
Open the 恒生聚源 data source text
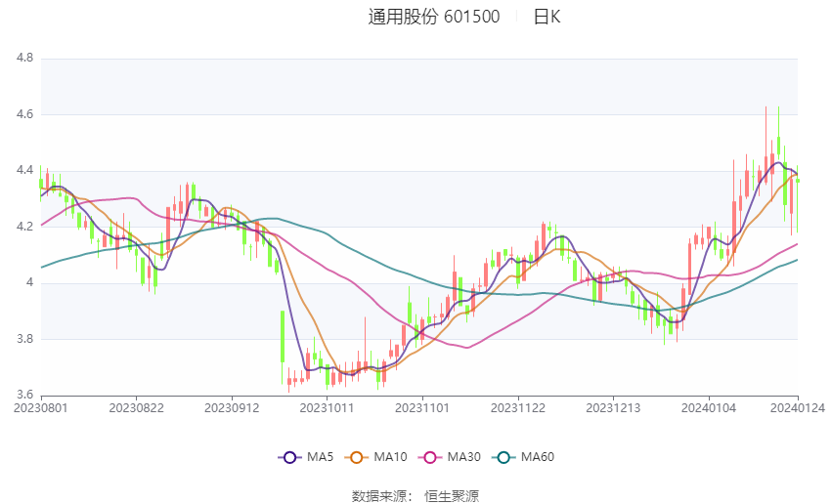point(452,496)
